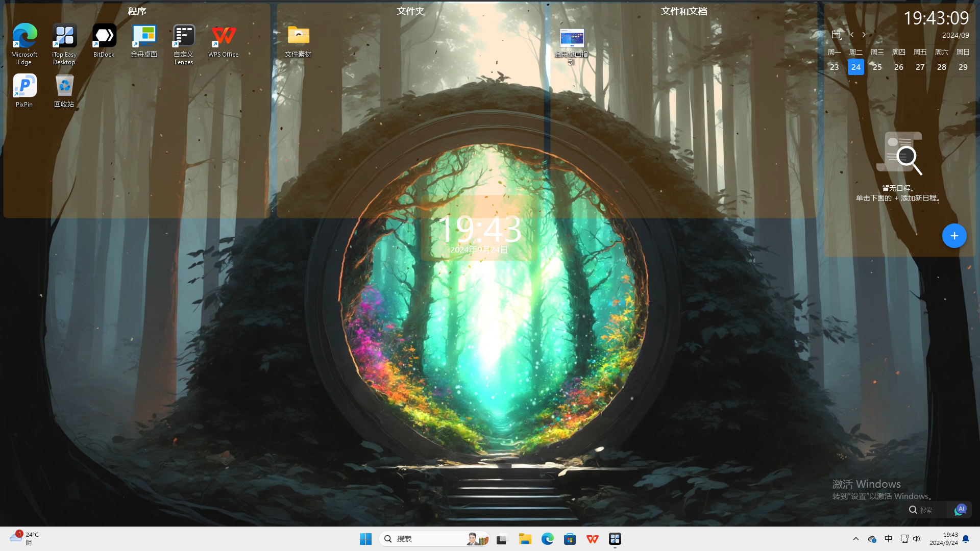
Task: Open the calendar view picker icon
Action: click(836, 35)
